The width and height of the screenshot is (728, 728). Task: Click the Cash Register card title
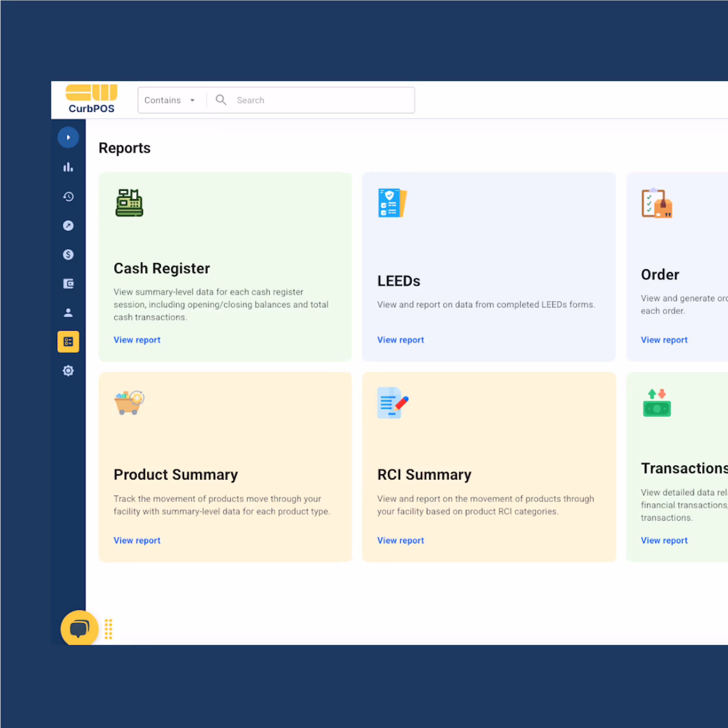(x=162, y=268)
